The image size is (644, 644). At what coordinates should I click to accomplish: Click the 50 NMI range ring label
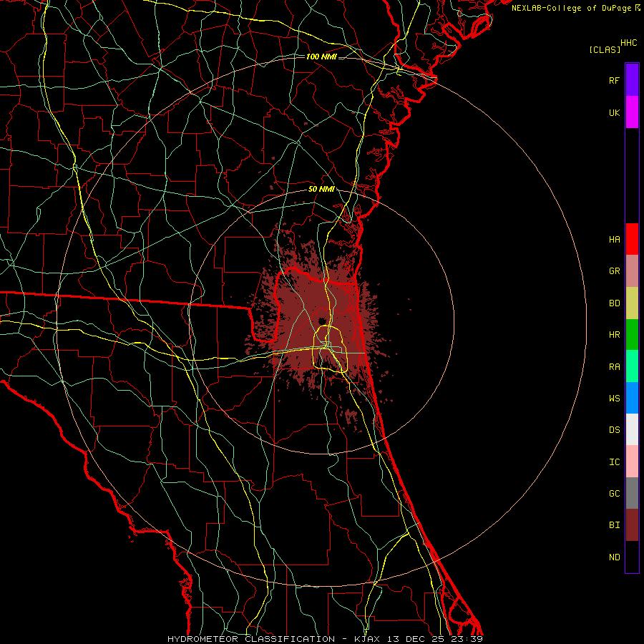pos(321,189)
